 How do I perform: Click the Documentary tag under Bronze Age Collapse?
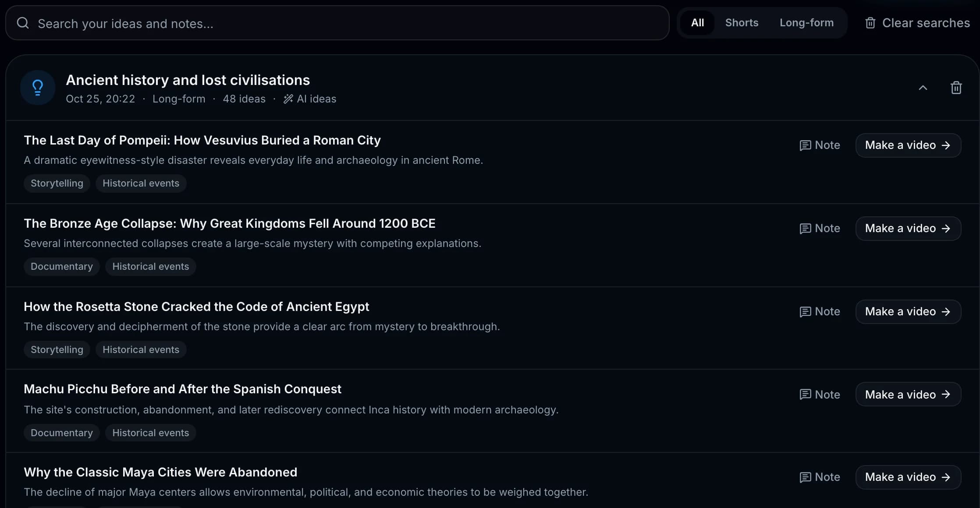pos(62,266)
